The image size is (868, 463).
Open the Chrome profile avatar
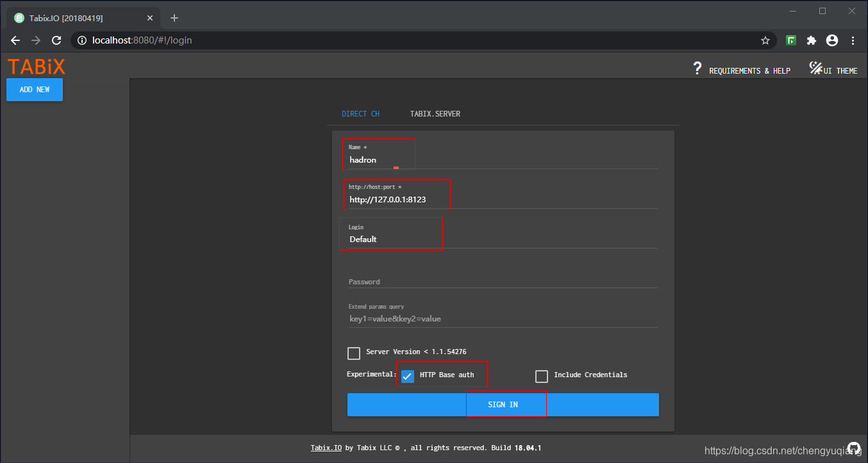[x=832, y=40]
